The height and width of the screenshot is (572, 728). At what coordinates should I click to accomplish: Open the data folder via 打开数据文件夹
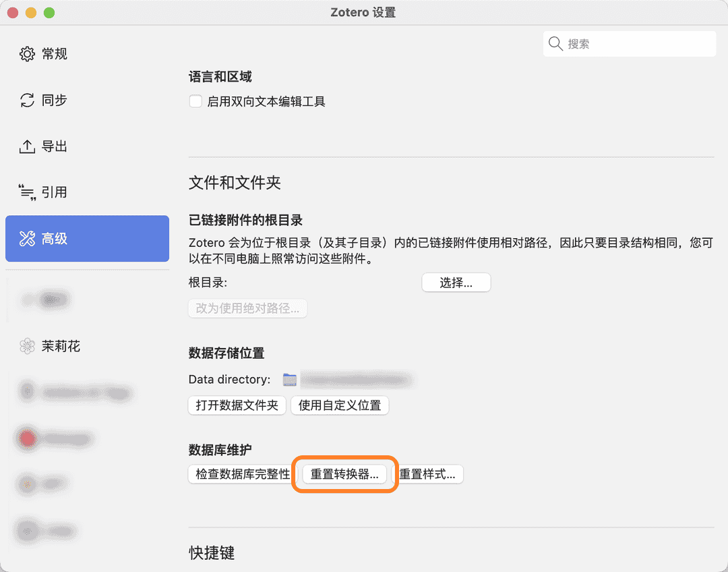pos(237,405)
